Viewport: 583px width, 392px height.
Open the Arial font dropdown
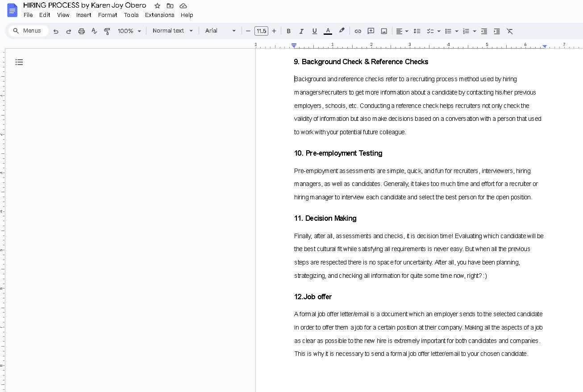click(221, 31)
